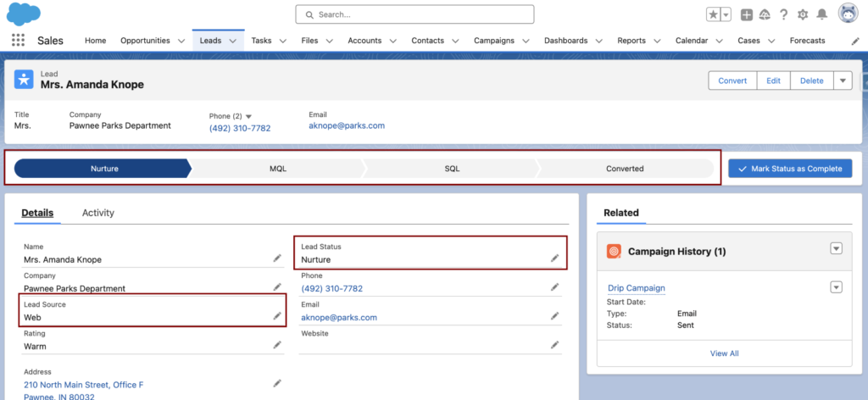
Task: Click the Lead record icon
Action: tap(24, 79)
